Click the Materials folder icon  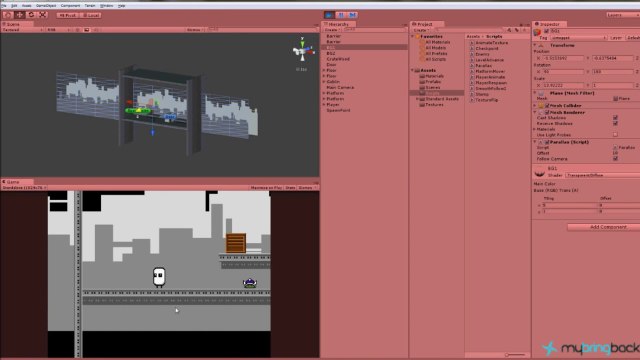(x=422, y=76)
